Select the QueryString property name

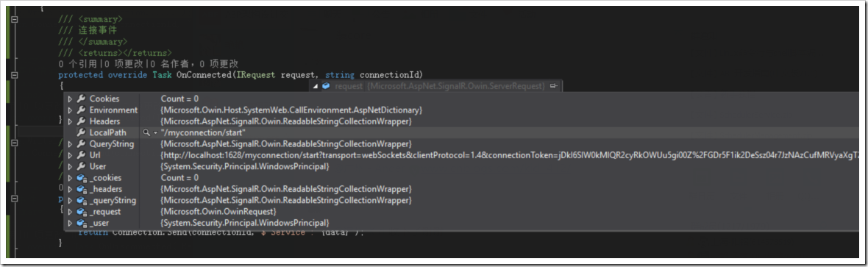pyautogui.click(x=112, y=143)
